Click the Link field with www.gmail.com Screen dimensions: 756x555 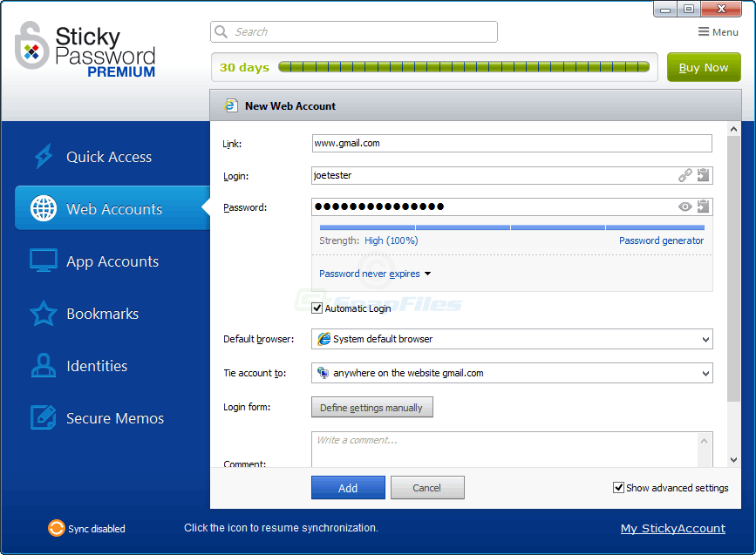point(512,143)
